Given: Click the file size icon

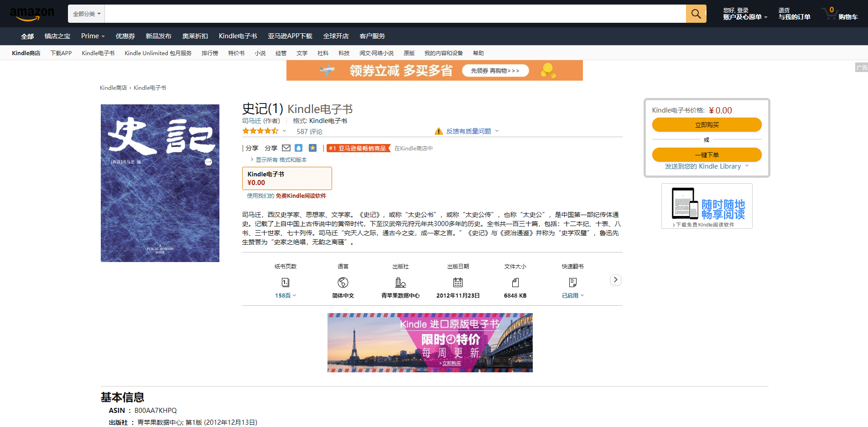Looking at the screenshot, I should [x=515, y=283].
